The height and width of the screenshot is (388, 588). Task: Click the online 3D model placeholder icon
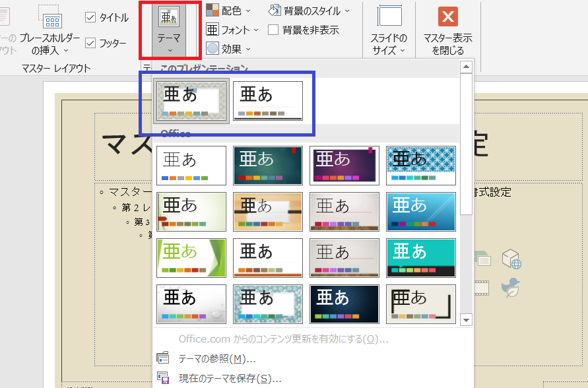click(511, 259)
